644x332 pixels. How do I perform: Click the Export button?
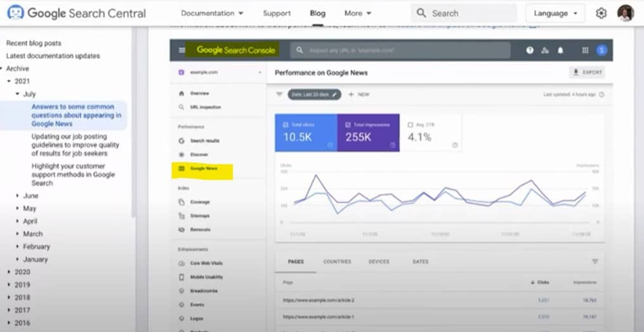[587, 72]
